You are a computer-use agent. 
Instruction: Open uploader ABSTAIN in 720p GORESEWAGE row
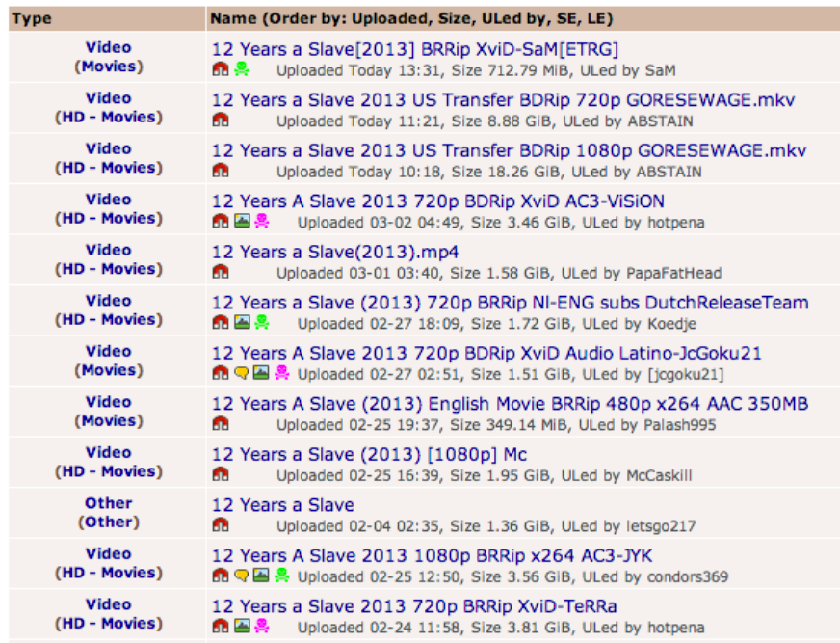pos(661,121)
